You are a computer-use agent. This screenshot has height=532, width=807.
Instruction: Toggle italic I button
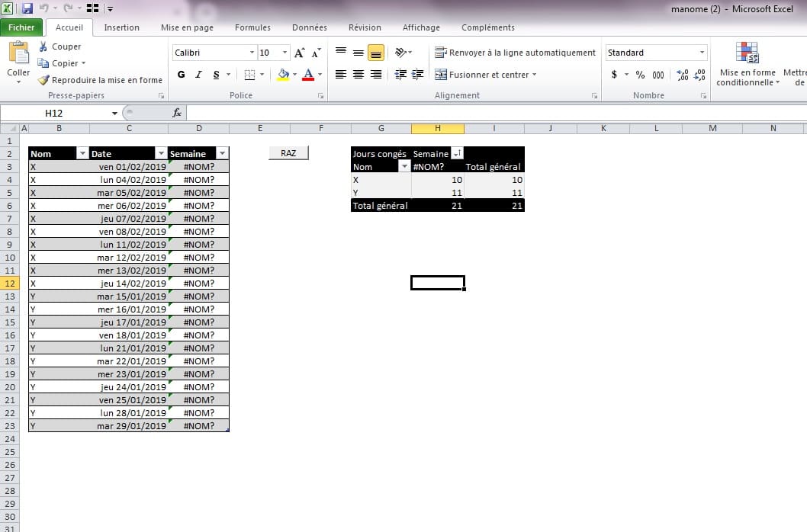point(198,75)
